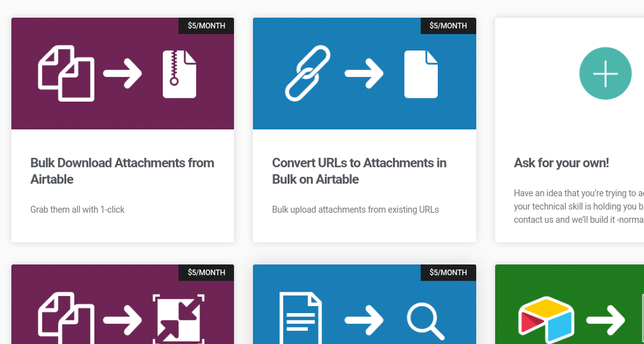Click the chain link icon on the blue card

coord(308,73)
